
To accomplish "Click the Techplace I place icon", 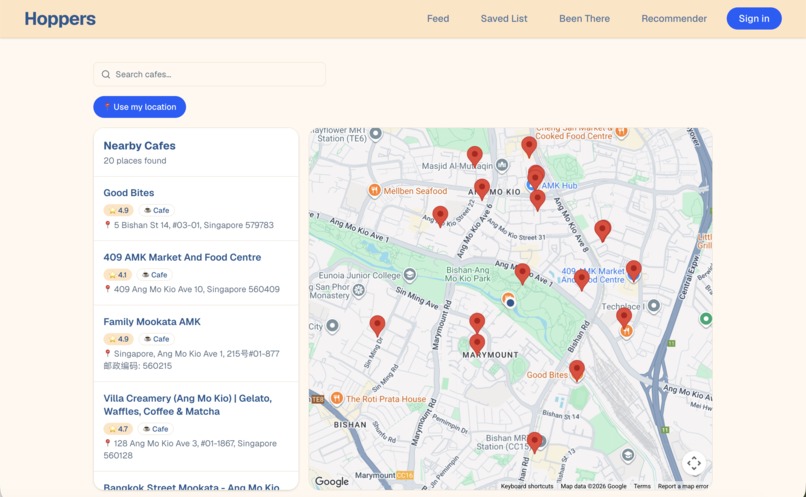I will point(653,306).
